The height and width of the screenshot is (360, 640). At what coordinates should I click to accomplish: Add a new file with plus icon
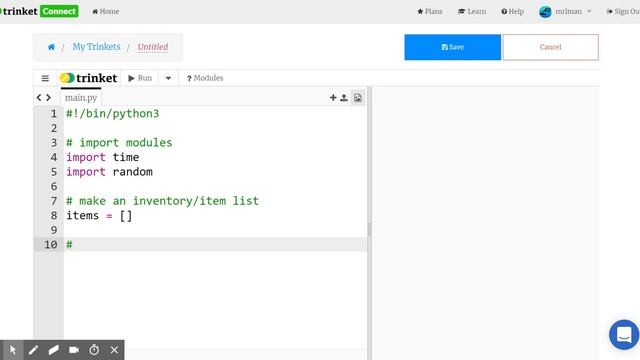click(x=333, y=98)
